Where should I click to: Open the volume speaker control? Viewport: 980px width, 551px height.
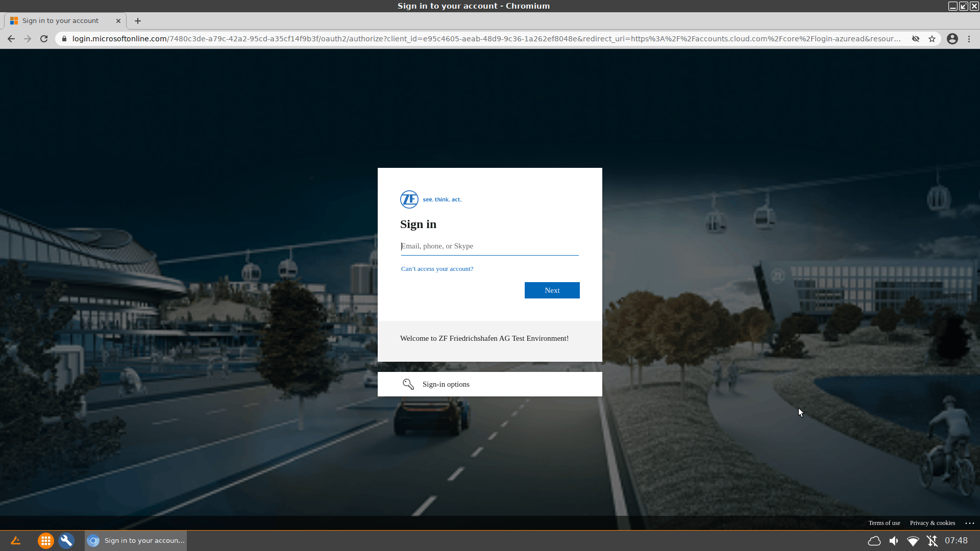click(894, 541)
